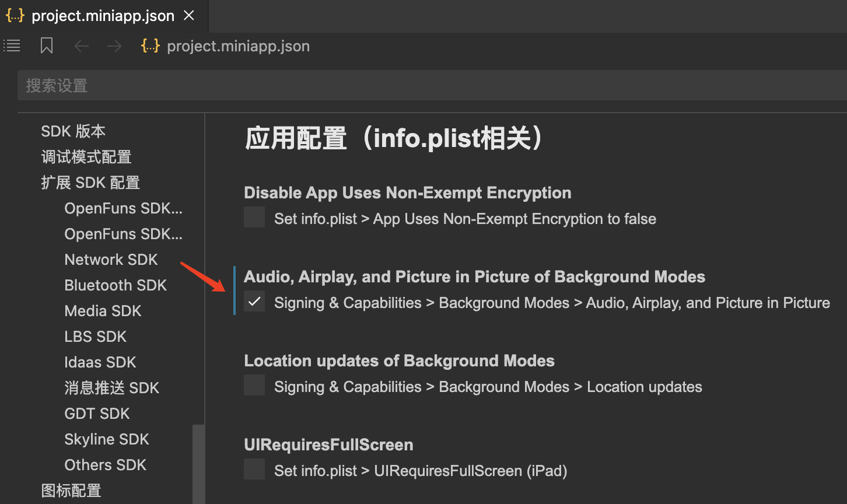The width and height of the screenshot is (847, 504).
Task: Enable Location updates of Background Modes
Action: pos(254,386)
